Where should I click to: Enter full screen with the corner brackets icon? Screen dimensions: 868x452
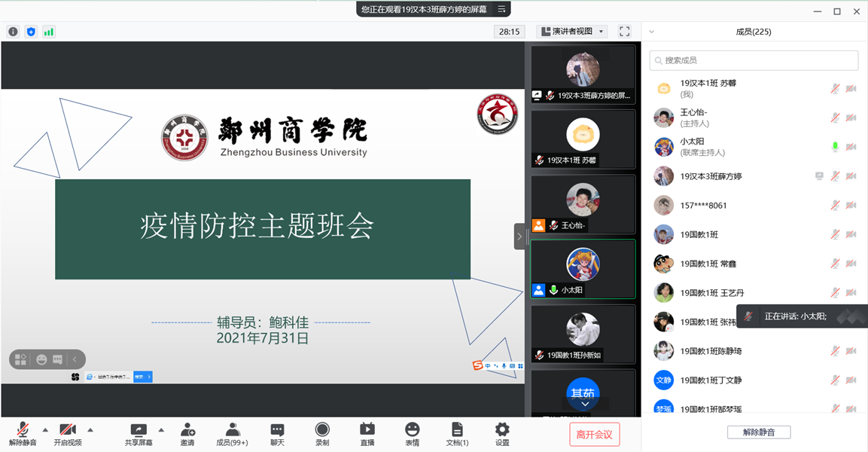pos(624,32)
